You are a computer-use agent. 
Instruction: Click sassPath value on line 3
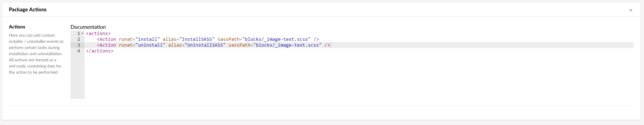[287, 45]
